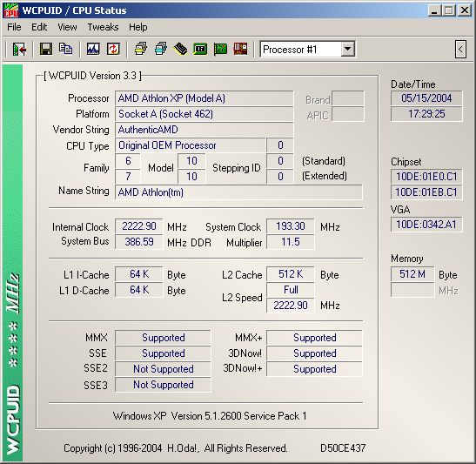Viewport: 476px width, 464px height.
Task: Expand the Processor #1 dropdown arrow
Action: [347, 49]
